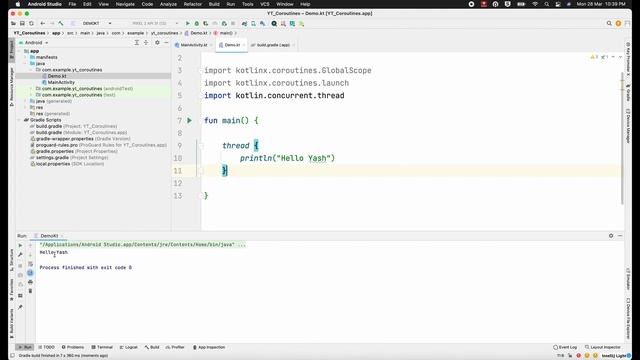This screenshot has width=640, height=360.
Task: Select MainActivity in the project tree
Action: [61, 82]
